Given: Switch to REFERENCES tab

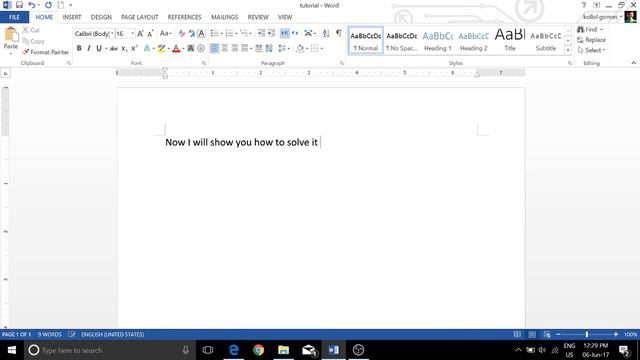Looking at the screenshot, I should 184,17.
